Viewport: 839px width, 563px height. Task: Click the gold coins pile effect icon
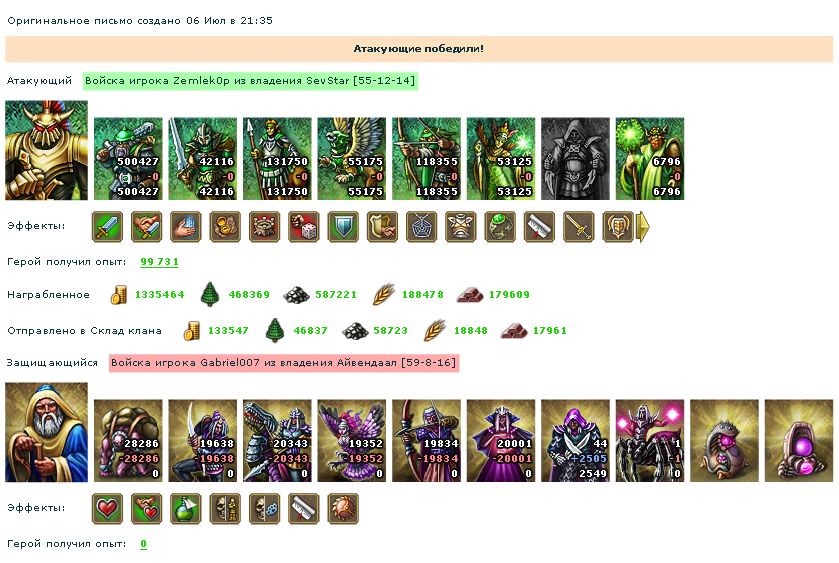(x=225, y=226)
